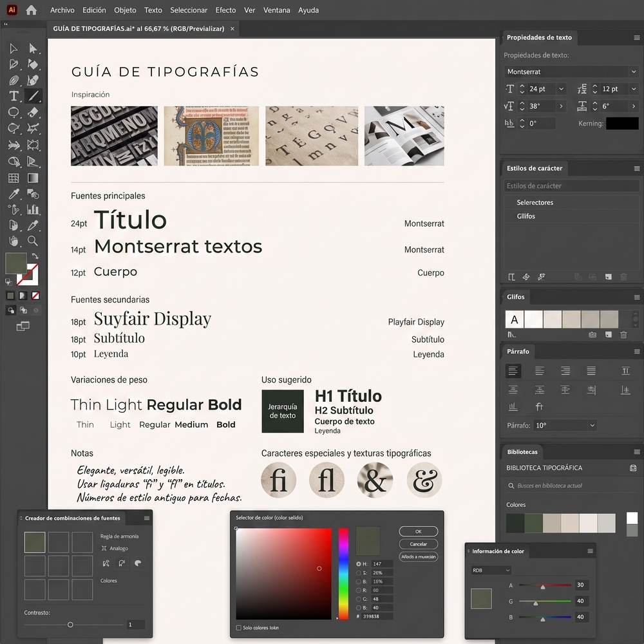
Task: Select the Selection arrow tool
Action: (x=14, y=49)
